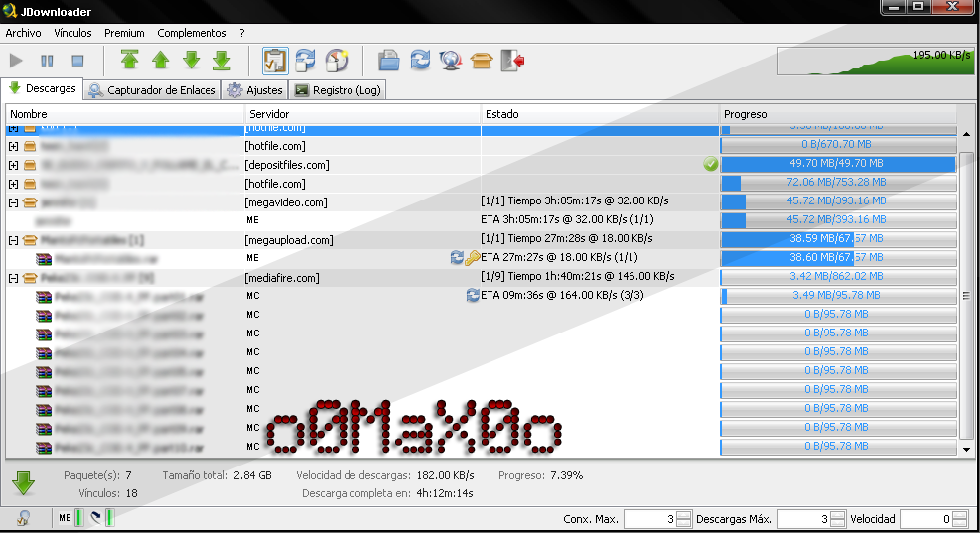The width and height of the screenshot is (980, 533).
Task: Click the rar icon of the megaupload file
Action: point(44,259)
